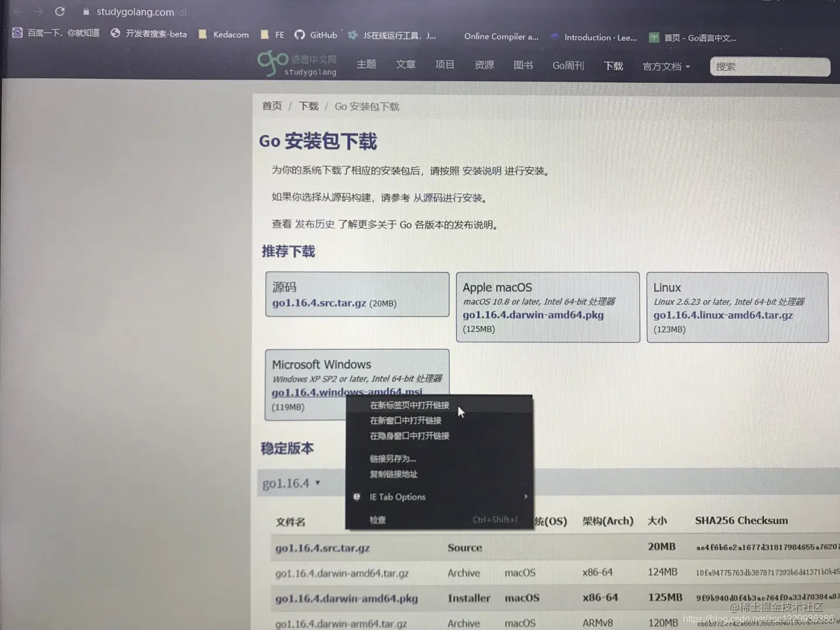The width and height of the screenshot is (840, 630).
Task: Click the IE Tab icon in context menu
Action: [x=356, y=496]
